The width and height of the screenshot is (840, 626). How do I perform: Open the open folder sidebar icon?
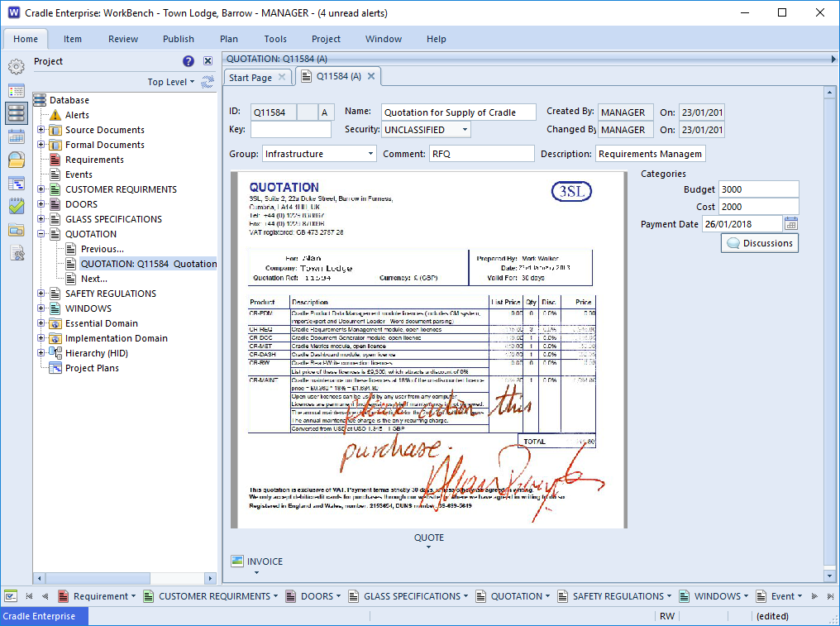[16, 160]
